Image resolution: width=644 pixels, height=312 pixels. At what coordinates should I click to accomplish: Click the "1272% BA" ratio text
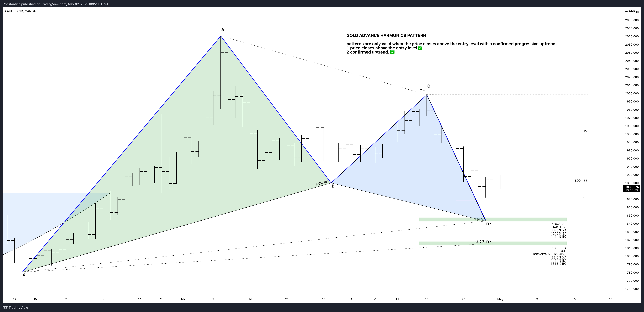559,233
